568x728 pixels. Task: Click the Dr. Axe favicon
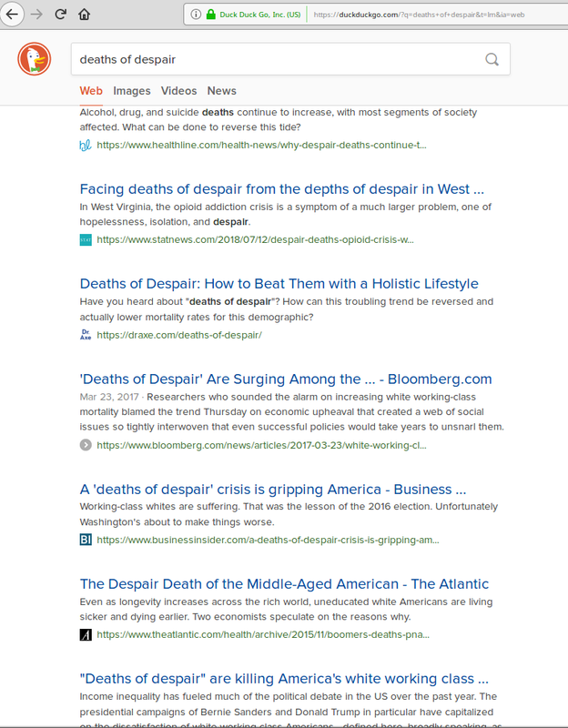(x=86, y=335)
